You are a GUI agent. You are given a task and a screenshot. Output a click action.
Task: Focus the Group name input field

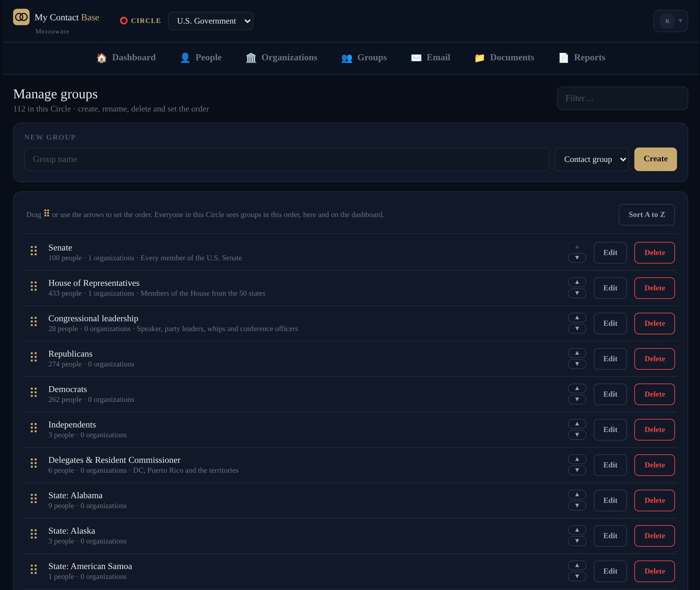point(286,159)
